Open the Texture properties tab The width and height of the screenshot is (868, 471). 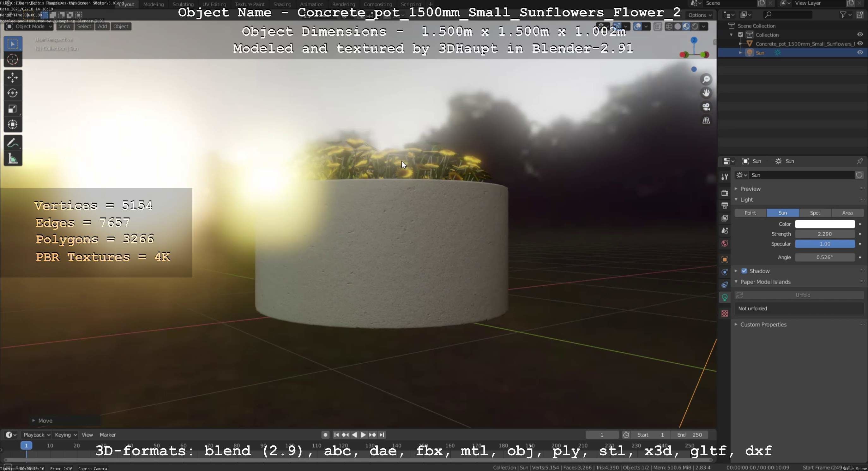pos(725,313)
